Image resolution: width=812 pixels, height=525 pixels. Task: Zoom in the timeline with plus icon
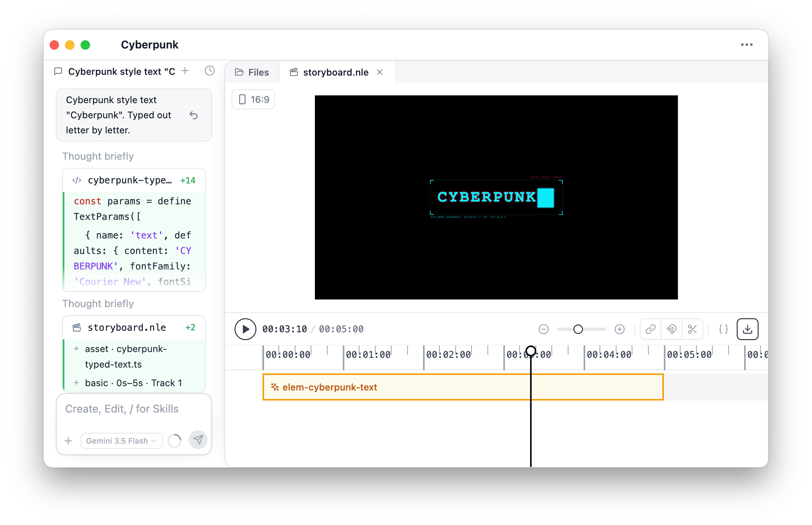click(x=620, y=329)
